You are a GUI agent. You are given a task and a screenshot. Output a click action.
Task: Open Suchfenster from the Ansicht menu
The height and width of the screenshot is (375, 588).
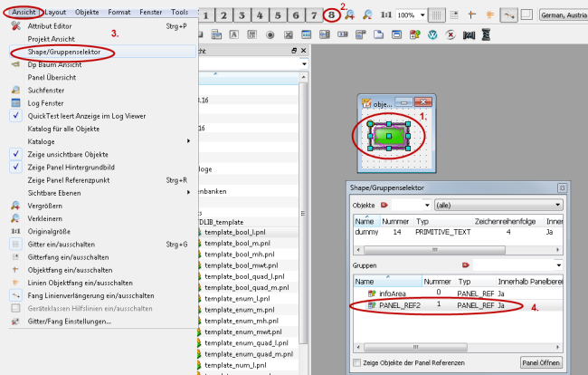point(47,91)
